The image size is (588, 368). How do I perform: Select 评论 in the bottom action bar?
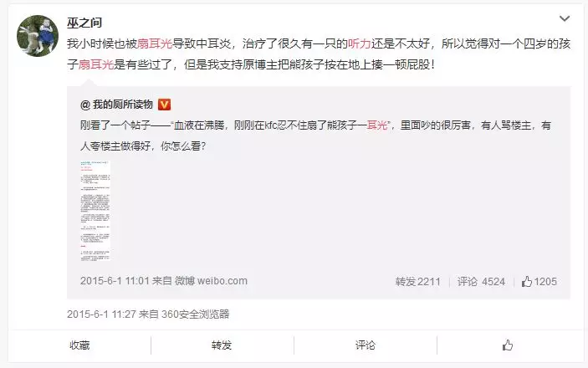tap(366, 345)
